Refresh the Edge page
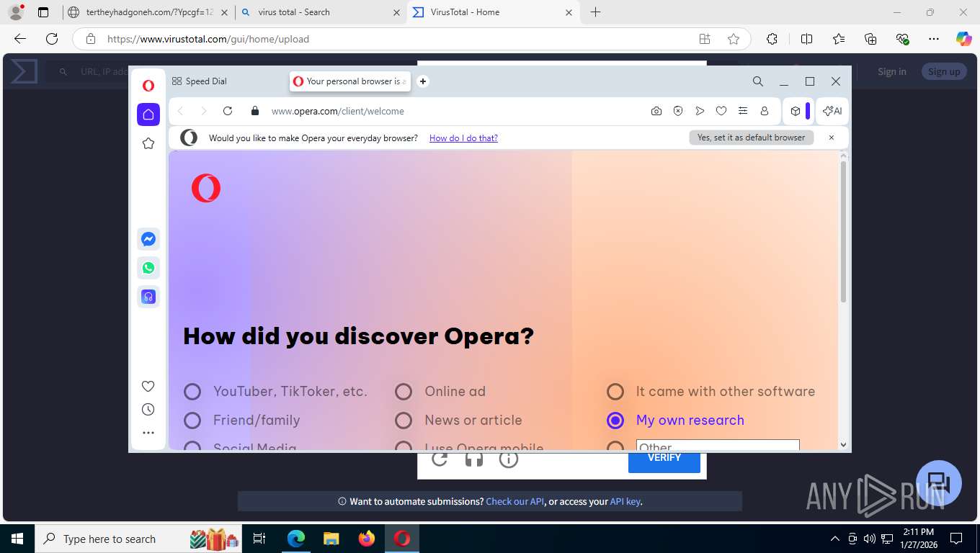This screenshot has height=553, width=980. point(52,39)
